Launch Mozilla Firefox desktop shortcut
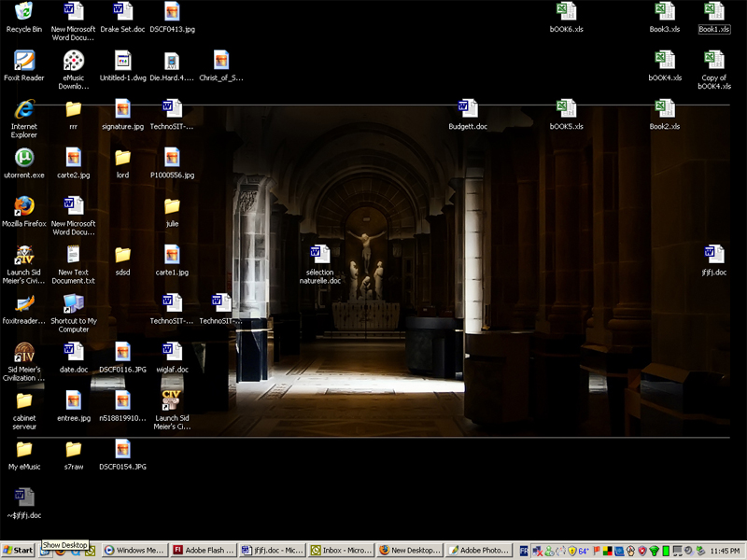747x560 pixels. click(24, 206)
